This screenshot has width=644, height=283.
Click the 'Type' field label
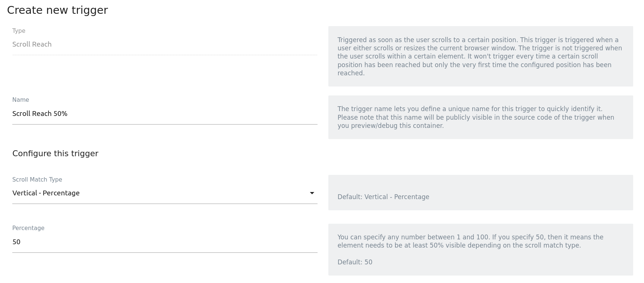[x=19, y=31]
